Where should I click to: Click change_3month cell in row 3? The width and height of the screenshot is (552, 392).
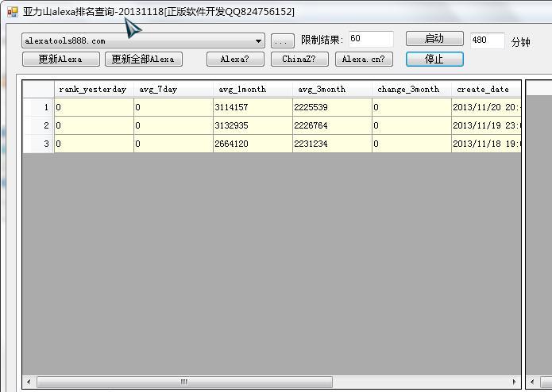pos(411,144)
